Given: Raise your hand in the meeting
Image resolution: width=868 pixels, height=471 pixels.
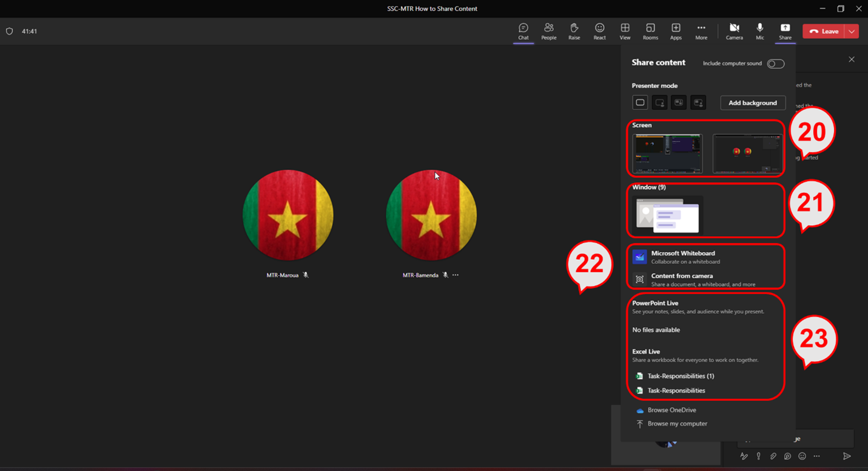Looking at the screenshot, I should [574, 31].
